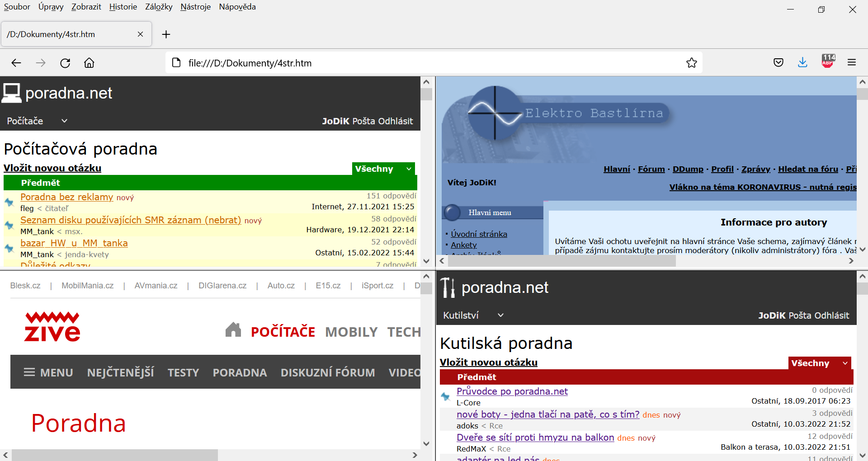Viewport: 868px width, 461px height.
Task: Bookmark this page with the star icon
Action: point(692,63)
